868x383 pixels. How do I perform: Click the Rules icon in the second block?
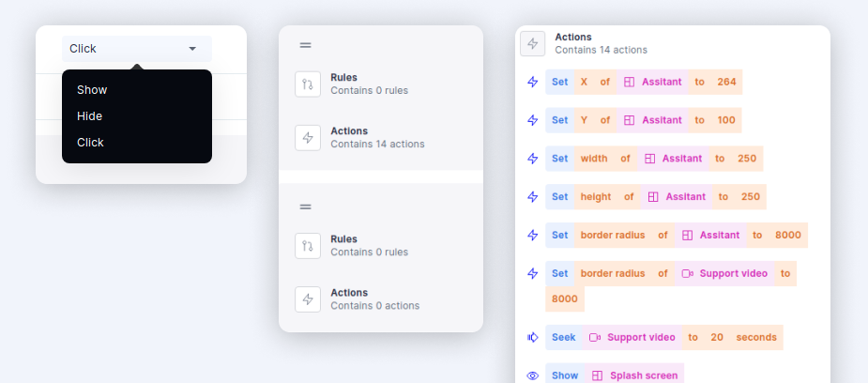[x=308, y=246]
